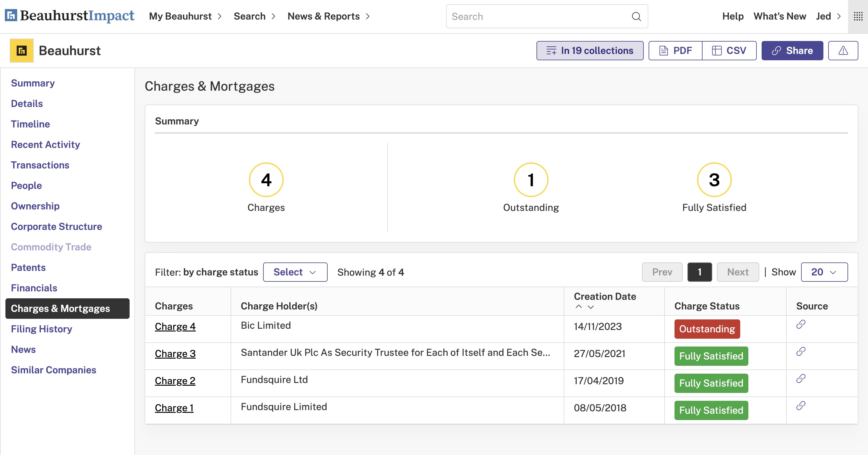Viewport: 868px width, 455px height.
Task: Open Financials in sidebar
Action: point(34,288)
